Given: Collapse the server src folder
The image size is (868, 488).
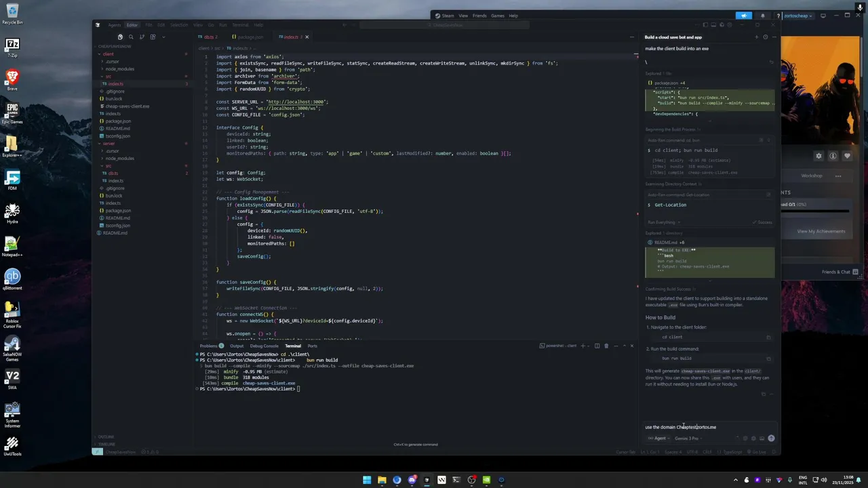Looking at the screenshot, I should click(108, 166).
